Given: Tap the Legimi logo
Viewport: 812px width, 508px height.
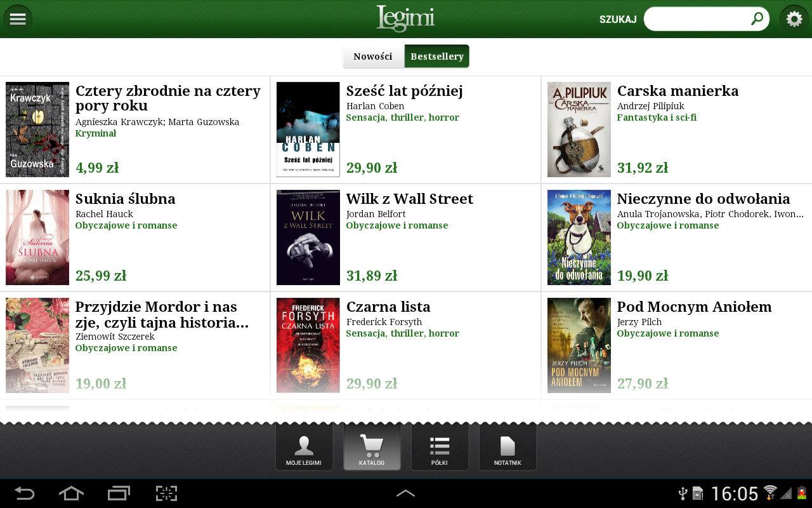Looking at the screenshot, I should (405, 18).
